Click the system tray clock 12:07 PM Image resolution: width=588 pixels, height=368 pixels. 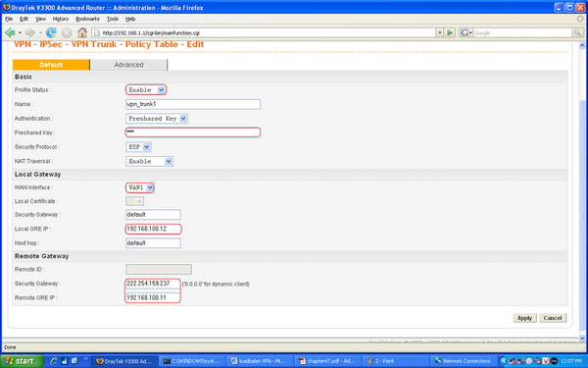pos(571,361)
